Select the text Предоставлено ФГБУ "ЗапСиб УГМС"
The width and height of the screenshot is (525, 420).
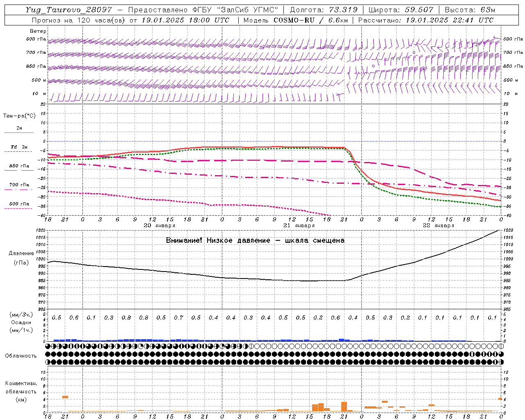203,10
